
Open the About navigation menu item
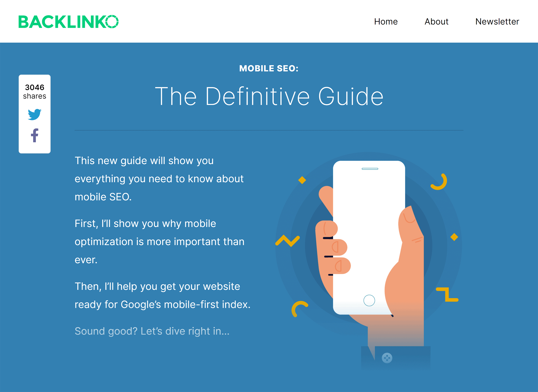436,21
